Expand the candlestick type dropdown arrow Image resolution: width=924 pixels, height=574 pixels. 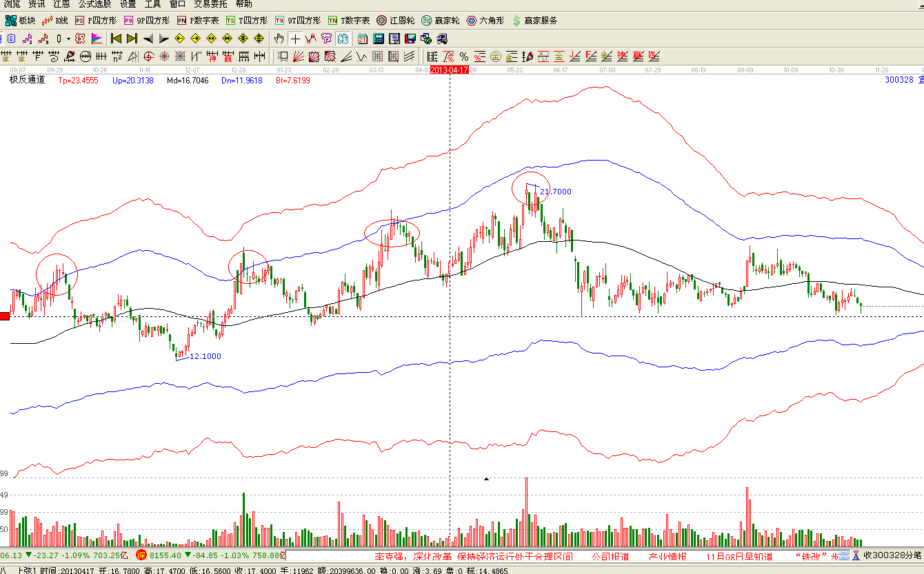68,39
